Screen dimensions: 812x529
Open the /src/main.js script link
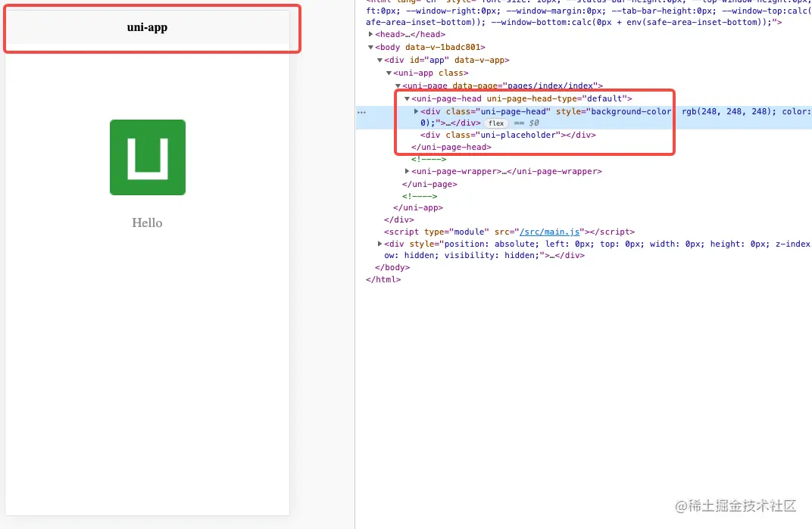[549, 232]
